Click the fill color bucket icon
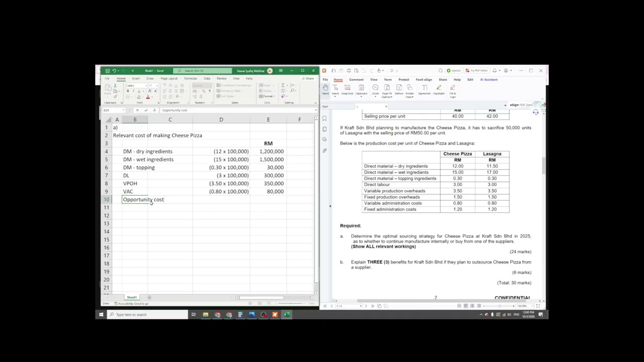The image size is (644, 362). point(139,97)
